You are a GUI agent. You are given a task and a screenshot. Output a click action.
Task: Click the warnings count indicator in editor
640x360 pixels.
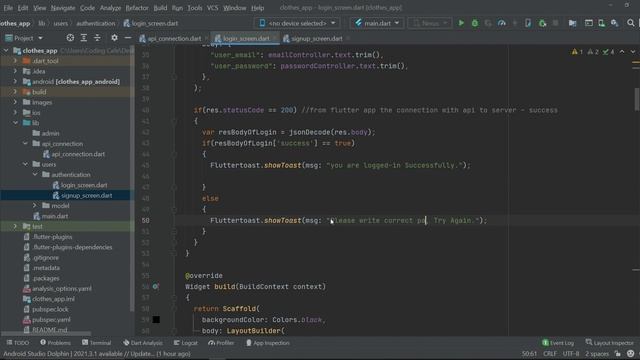pyautogui.click(x=577, y=52)
